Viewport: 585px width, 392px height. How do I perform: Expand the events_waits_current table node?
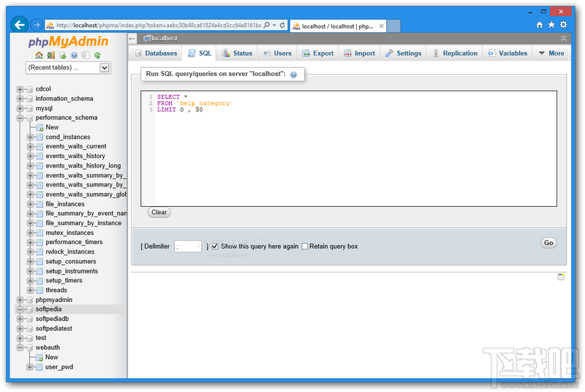point(30,146)
